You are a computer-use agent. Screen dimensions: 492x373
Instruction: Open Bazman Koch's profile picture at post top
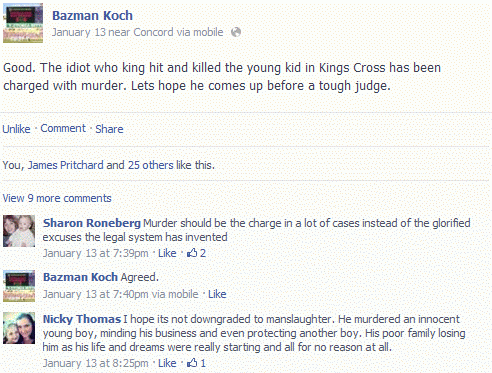click(x=23, y=23)
